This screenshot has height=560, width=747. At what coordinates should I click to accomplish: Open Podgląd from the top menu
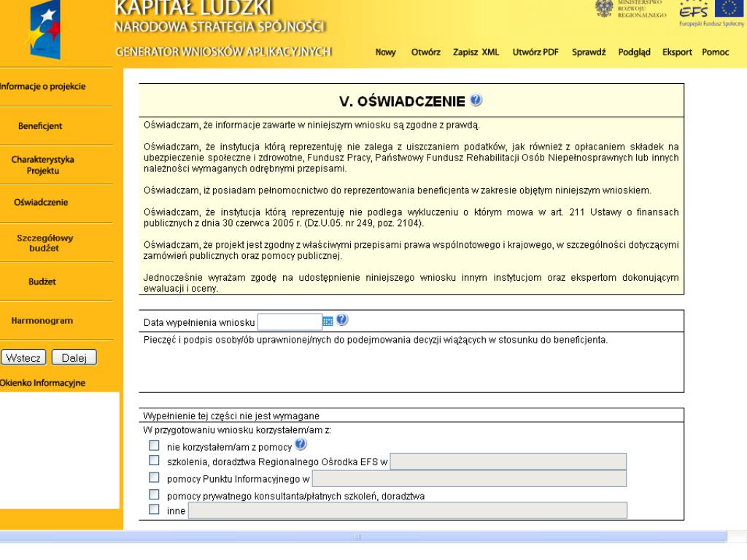coord(634,52)
